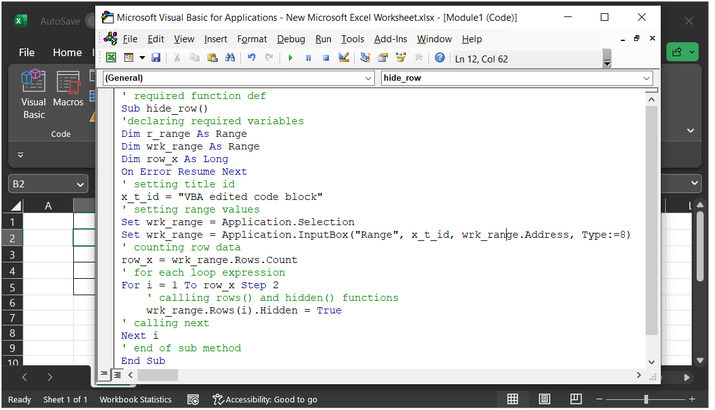Switch to Normal view in status bar
This screenshot has width=715, height=410.
click(x=512, y=399)
